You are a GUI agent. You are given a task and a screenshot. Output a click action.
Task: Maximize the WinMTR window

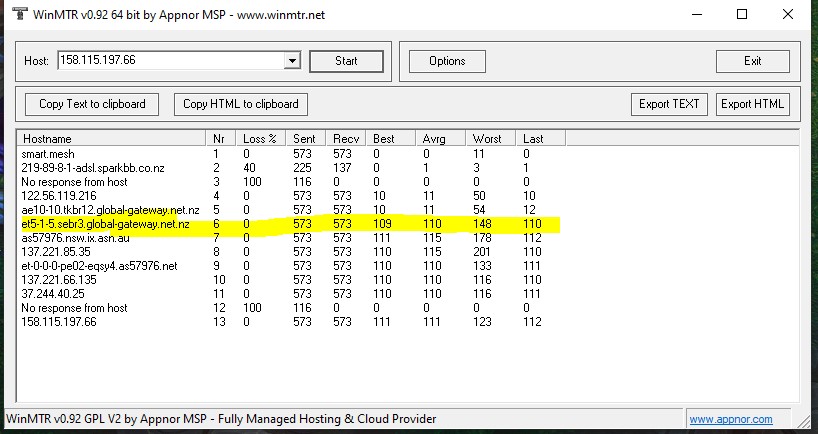point(742,14)
